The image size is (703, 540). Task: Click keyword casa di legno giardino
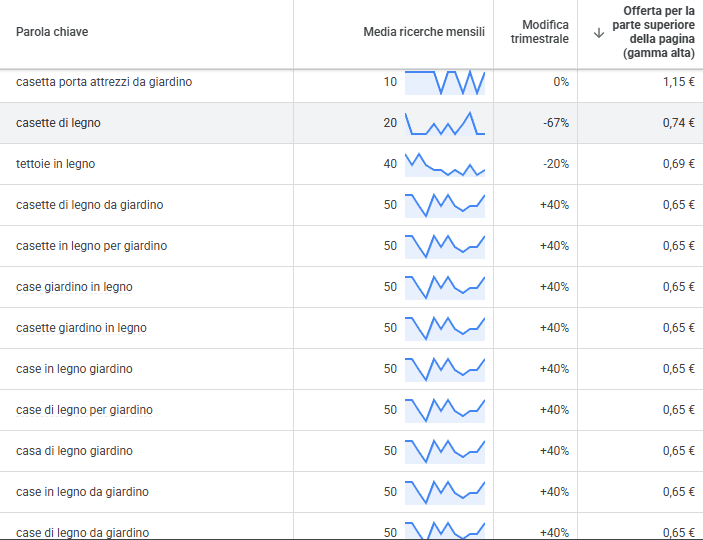pos(74,451)
